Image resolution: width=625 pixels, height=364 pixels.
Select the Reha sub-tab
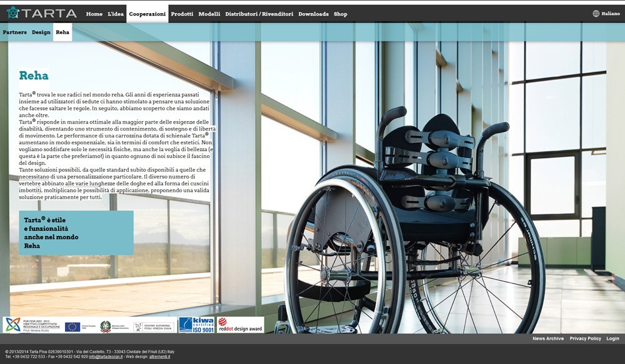pyautogui.click(x=62, y=32)
